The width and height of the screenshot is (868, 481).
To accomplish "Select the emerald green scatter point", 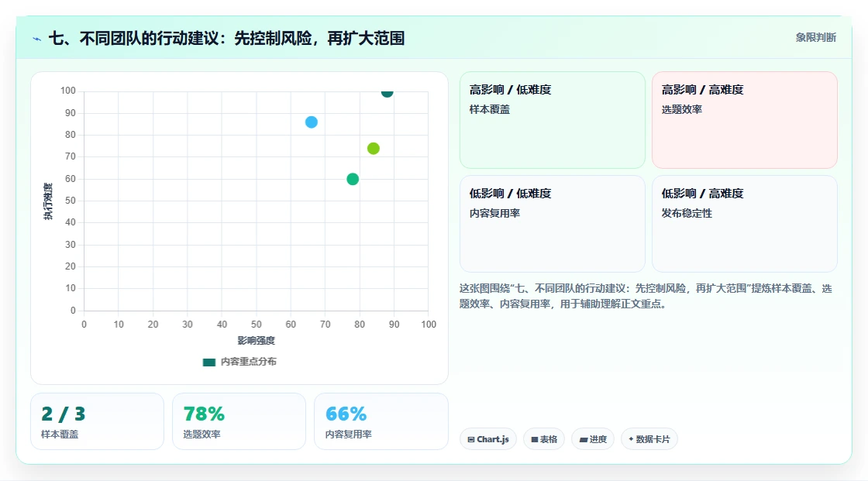I will (353, 179).
